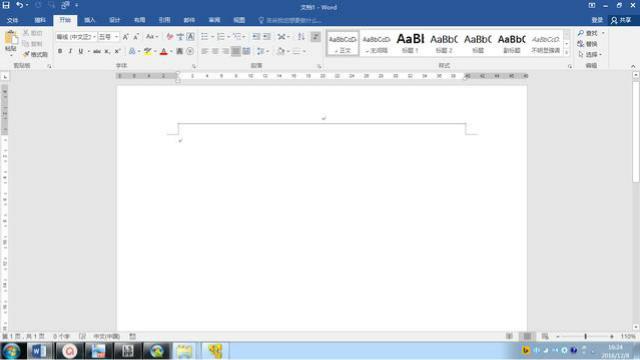
Task: Open the numbering list dropdown
Action: coord(229,37)
